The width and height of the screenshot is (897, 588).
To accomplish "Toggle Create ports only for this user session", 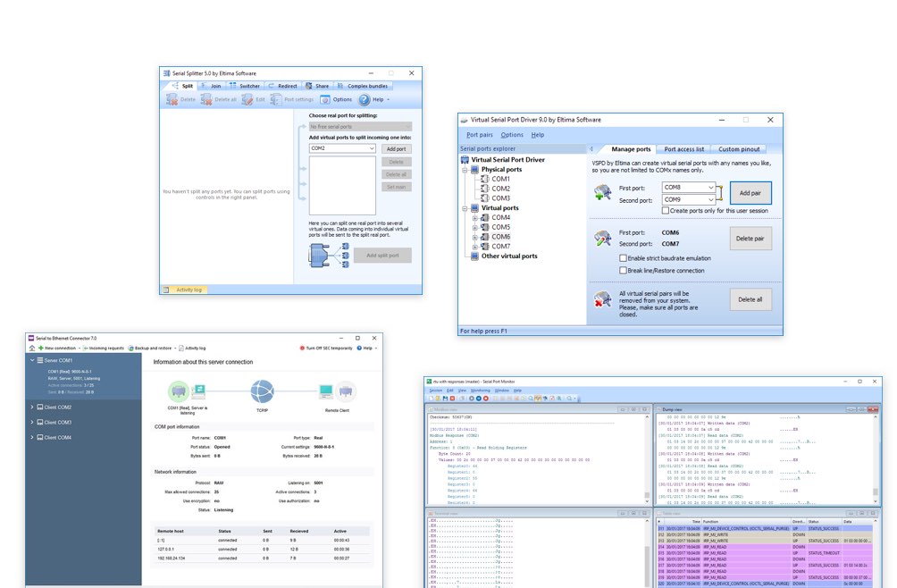I will click(666, 211).
